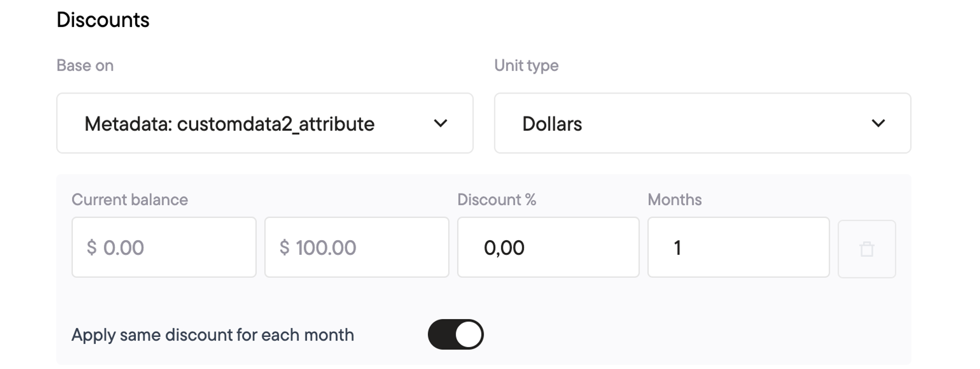The image size is (980, 369).
Task: Select the Discount % field showing 0,00
Action: coord(548,247)
